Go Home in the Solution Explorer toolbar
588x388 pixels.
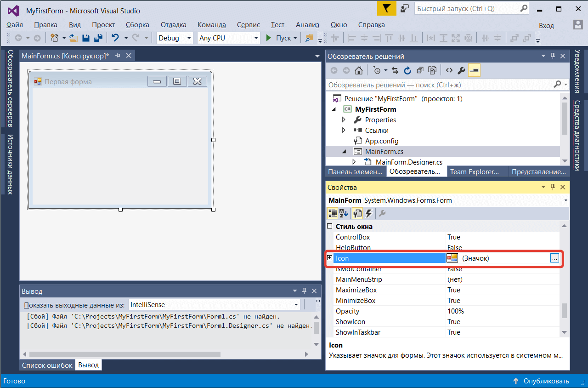359,70
